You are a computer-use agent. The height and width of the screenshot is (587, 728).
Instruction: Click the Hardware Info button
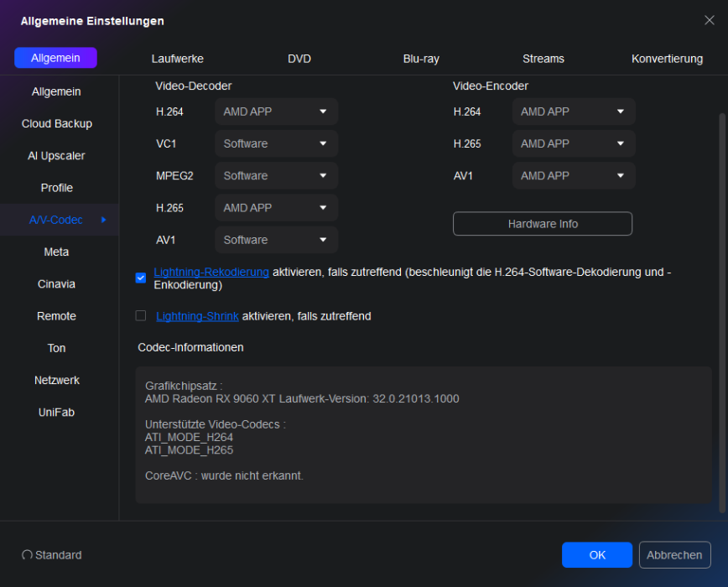click(543, 224)
